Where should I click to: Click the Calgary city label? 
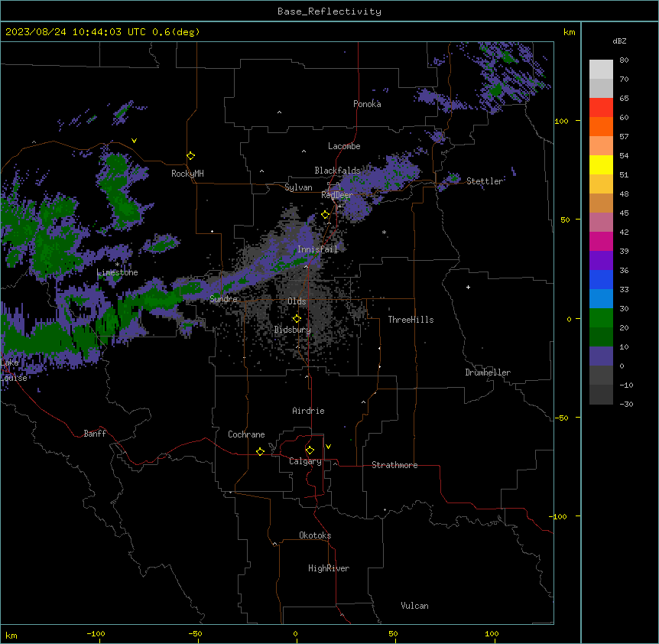305,461
